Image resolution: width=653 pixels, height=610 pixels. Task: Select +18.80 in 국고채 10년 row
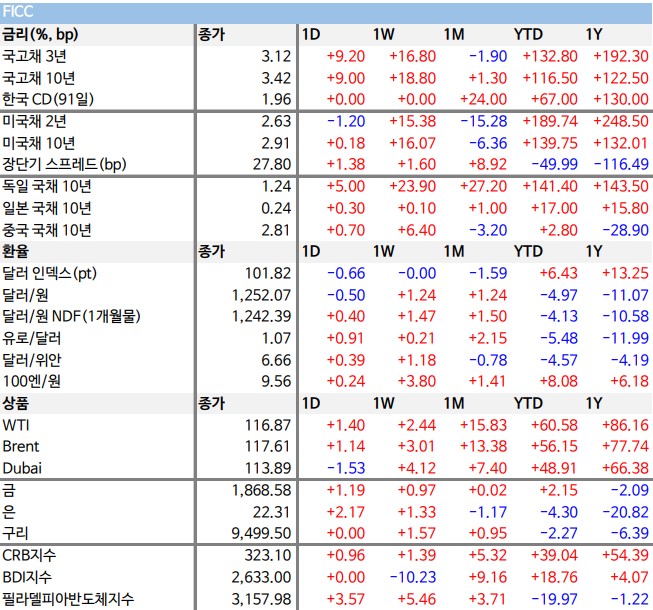pos(412,78)
